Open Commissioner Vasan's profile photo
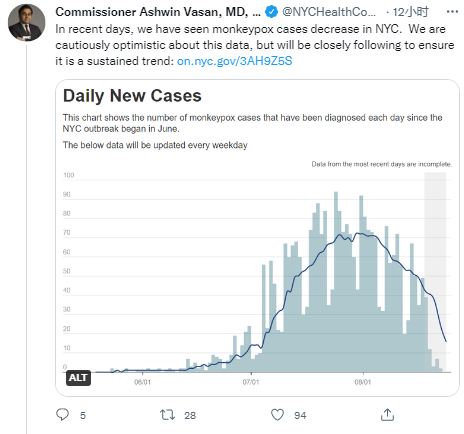 click(x=27, y=23)
